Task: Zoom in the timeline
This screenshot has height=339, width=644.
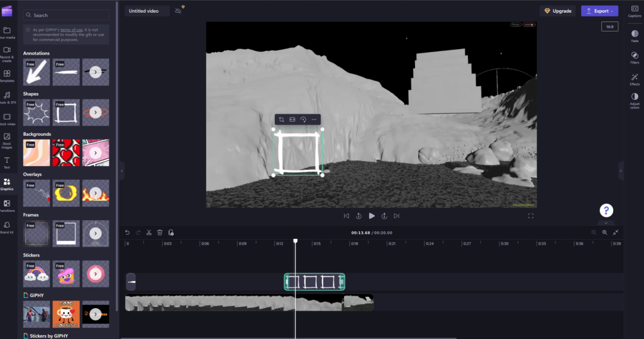Action: [x=604, y=233]
